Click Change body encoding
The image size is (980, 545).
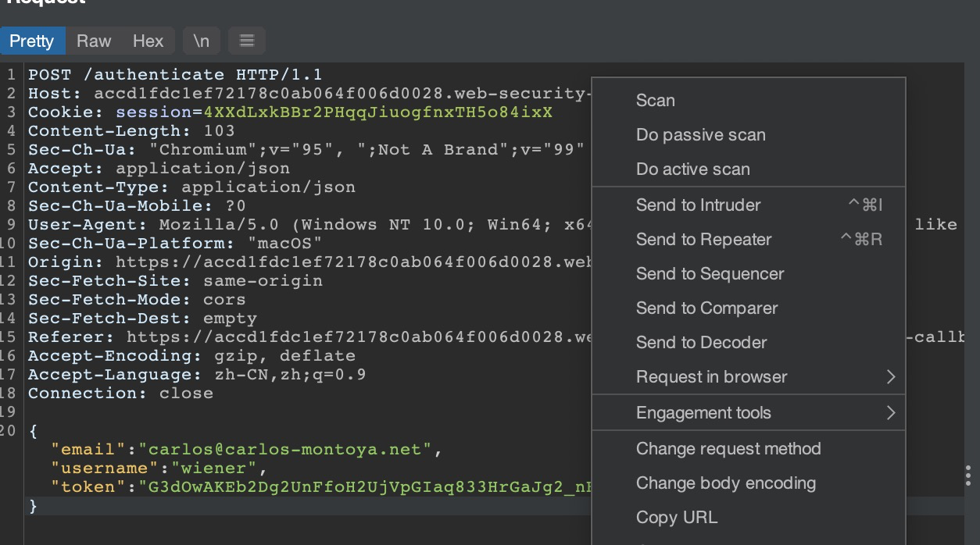725,483
